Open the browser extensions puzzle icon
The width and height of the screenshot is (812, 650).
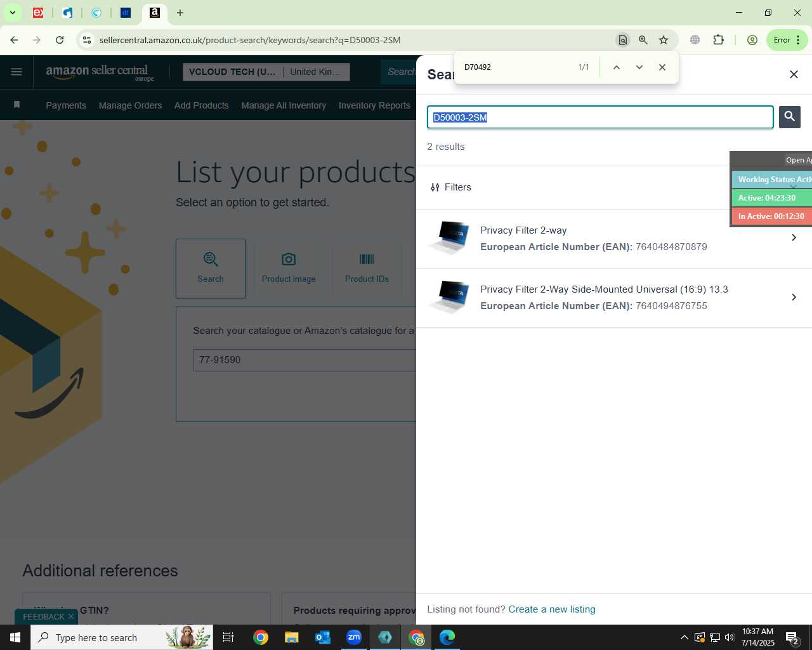coord(718,40)
